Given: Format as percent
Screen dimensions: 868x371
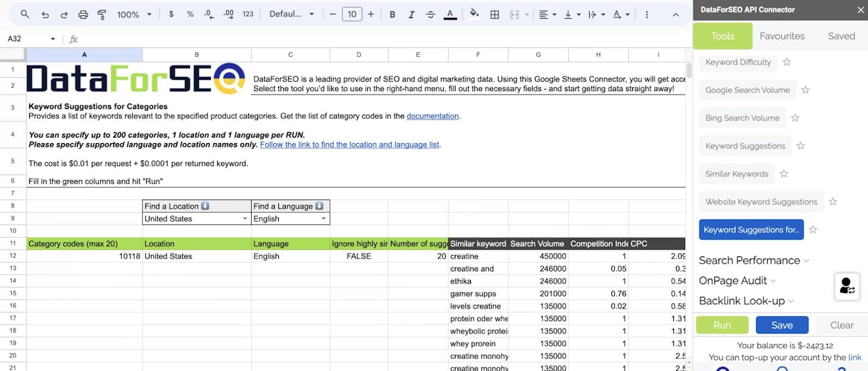Looking at the screenshot, I should (191, 14).
